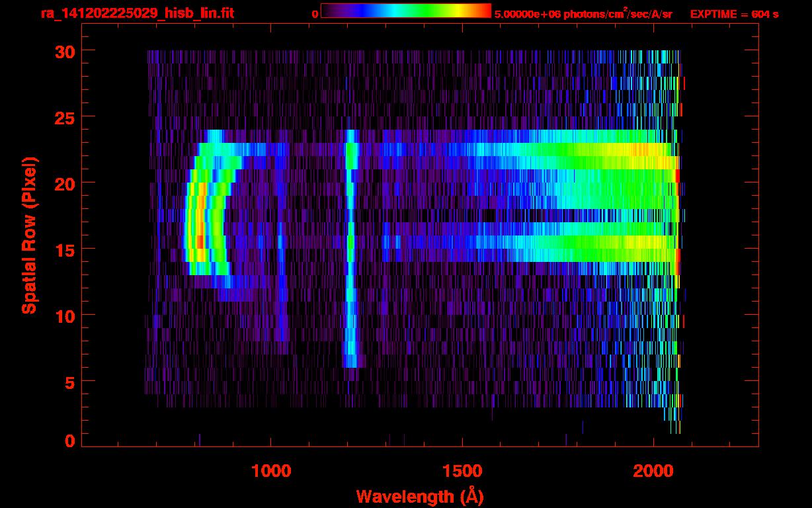Click the y-axis tick label 30

(x=65, y=51)
